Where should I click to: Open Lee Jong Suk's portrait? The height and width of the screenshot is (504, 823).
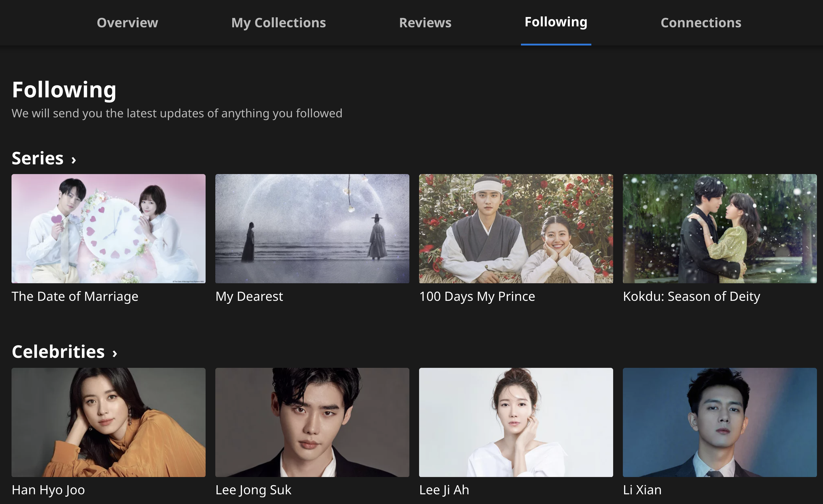point(312,422)
